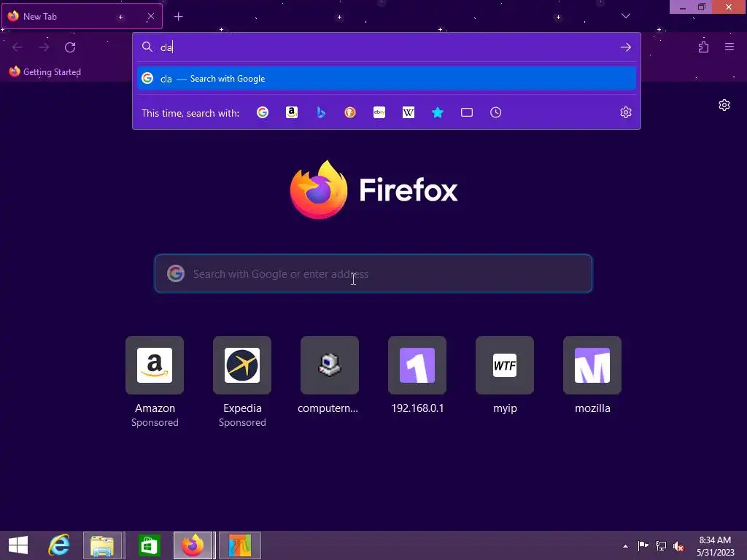Click the muted volume tray icon
This screenshot has height=560, width=747.
678,545
